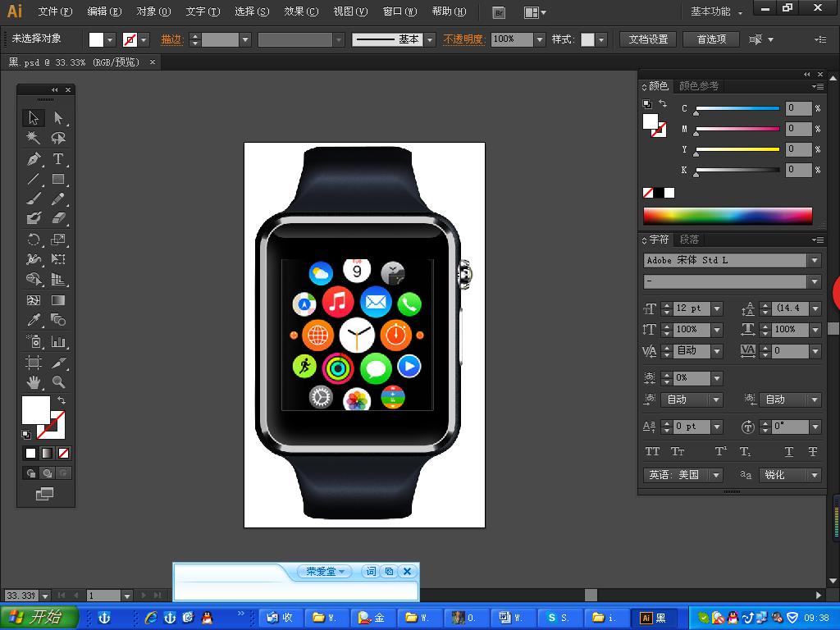This screenshot has width=840, height=630.
Task: Open the 33.33% zoom level dropdown
Action: coord(45,596)
